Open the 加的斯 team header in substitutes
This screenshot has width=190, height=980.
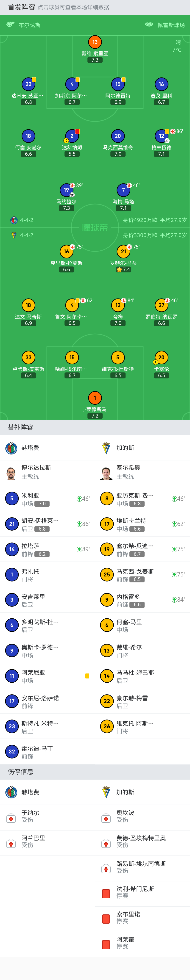pos(142,448)
